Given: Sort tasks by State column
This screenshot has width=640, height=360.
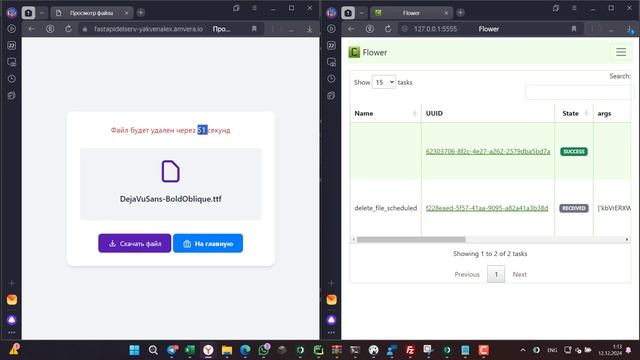Looking at the screenshot, I should [x=573, y=113].
